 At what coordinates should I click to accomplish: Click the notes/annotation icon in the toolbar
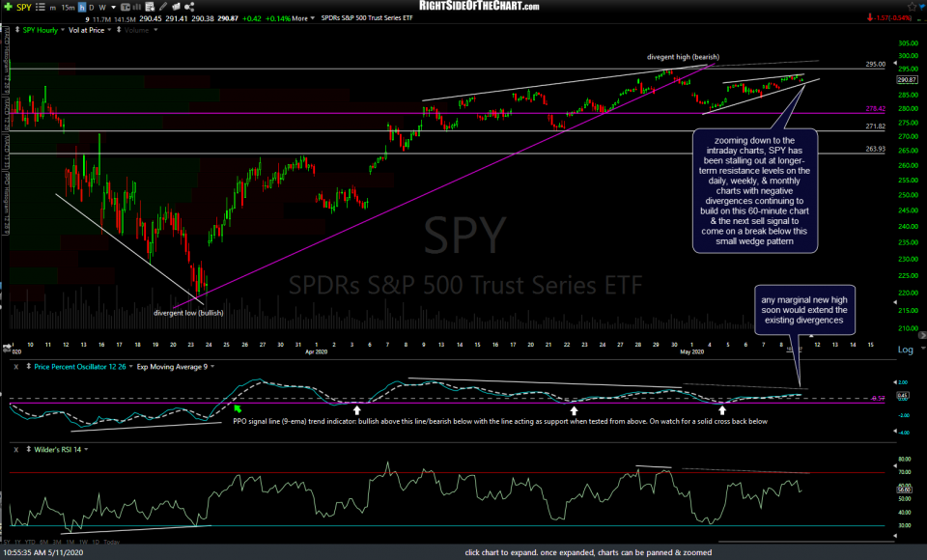point(150,7)
